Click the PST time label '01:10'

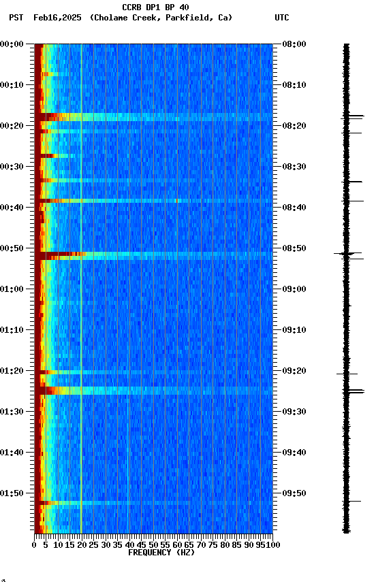(12, 330)
